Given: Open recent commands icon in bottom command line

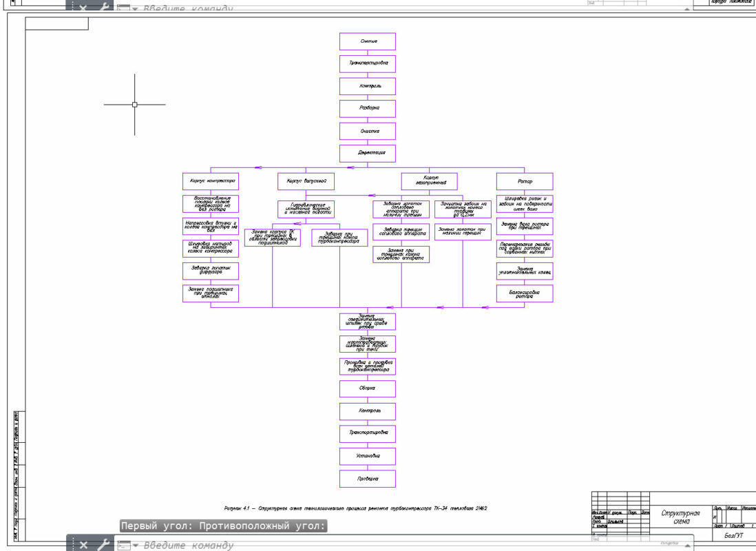Looking at the screenshot, I should coord(123,545).
